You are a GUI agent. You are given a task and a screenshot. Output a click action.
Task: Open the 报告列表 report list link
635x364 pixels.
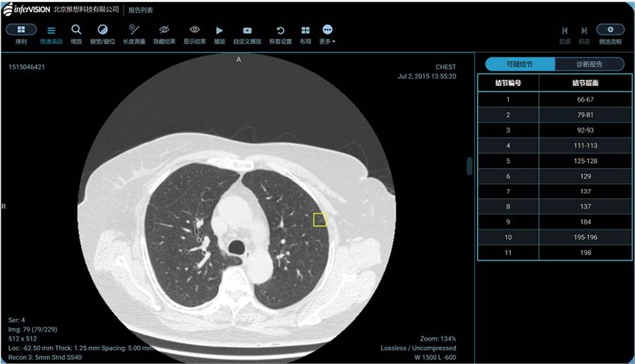pos(140,10)
